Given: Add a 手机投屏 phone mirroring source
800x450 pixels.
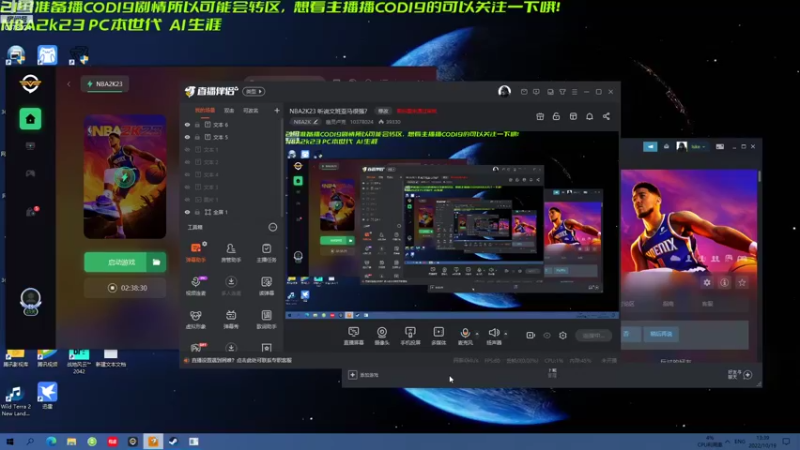Looking at the screenshot, I should point(410,336).
